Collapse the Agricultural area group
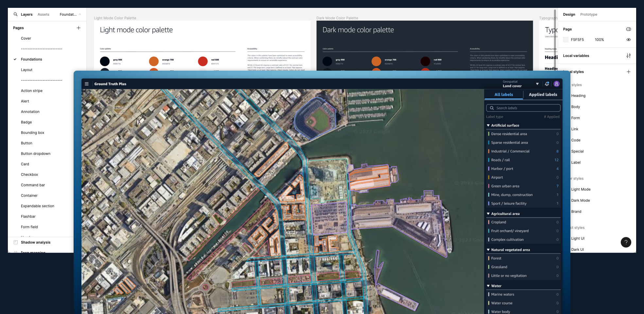Image resolution: width=644 pixels, height=314 pixels. click(x=488, y=214)
